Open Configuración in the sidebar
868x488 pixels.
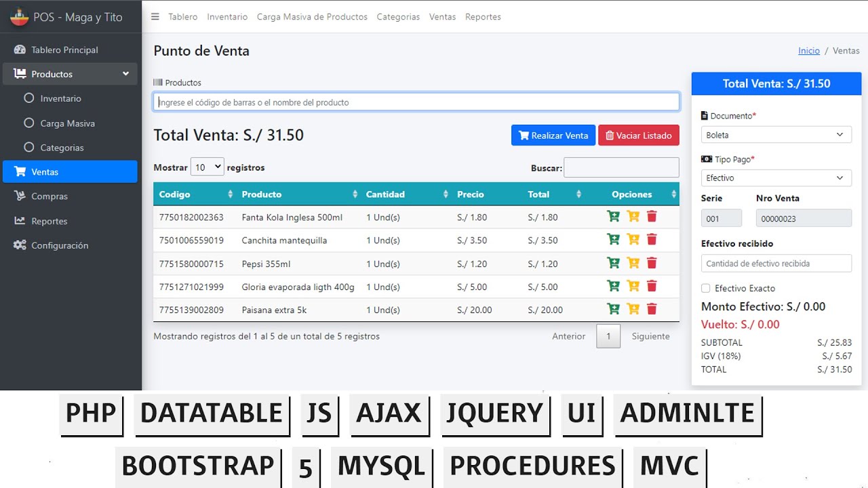click(x=71, y=245)
